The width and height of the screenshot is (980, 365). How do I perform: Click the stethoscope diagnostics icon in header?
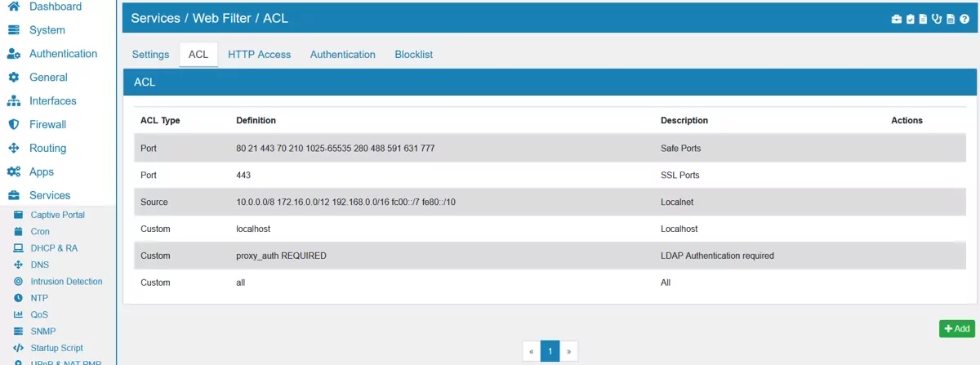click(x=937, y=19)
